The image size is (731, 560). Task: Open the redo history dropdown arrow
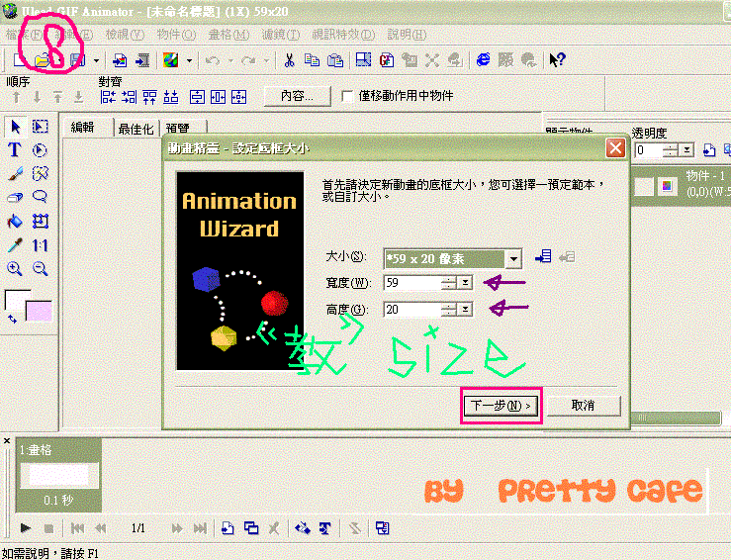click(x=267, y=60)
